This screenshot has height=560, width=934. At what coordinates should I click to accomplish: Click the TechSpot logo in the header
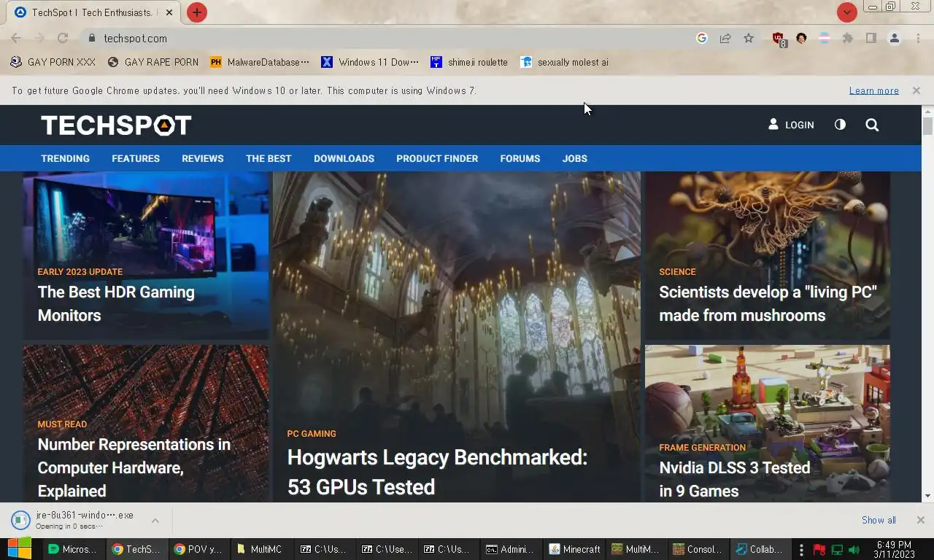tap(116, 125)
